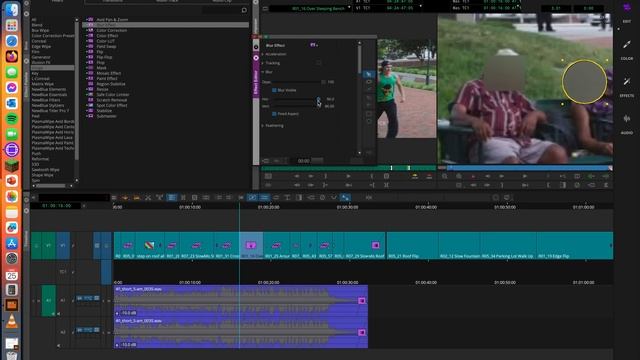
Task: Choose the Generator category
Action: [41, 57]
